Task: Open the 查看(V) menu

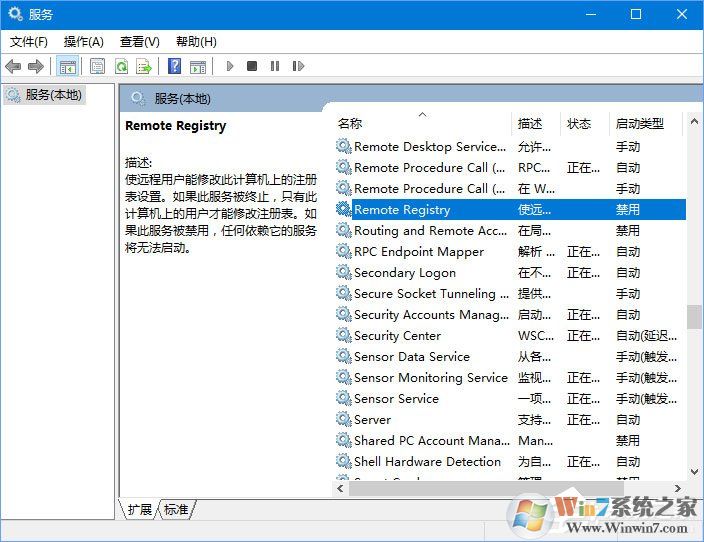Action: click(x=140, y=42)
